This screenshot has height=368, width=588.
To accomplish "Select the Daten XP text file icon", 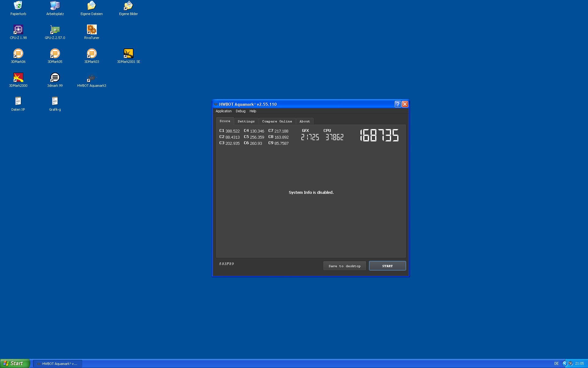I will [x=18, y=104].
